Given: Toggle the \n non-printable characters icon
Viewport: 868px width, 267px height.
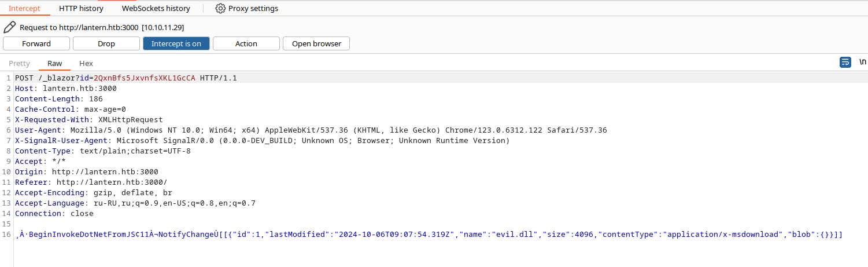Looking at the screenshot, I should coord(863,62).
